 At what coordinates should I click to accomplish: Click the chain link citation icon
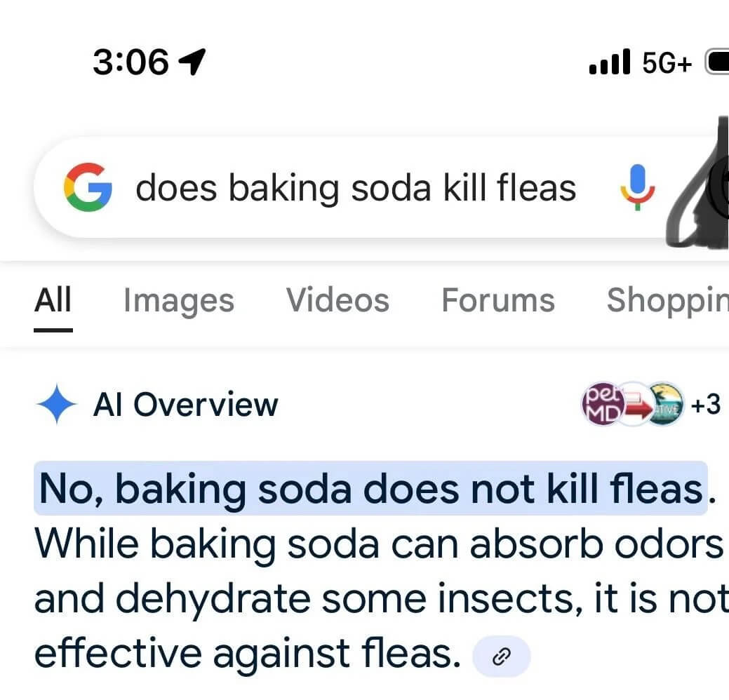(x=501, y=657)
